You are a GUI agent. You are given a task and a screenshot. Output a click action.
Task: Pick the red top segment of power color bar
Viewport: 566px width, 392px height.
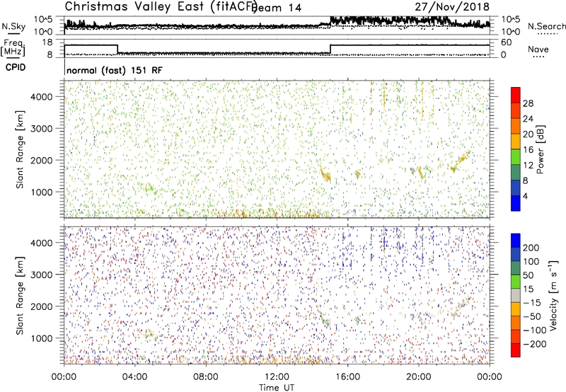click(x=516, y=95)
